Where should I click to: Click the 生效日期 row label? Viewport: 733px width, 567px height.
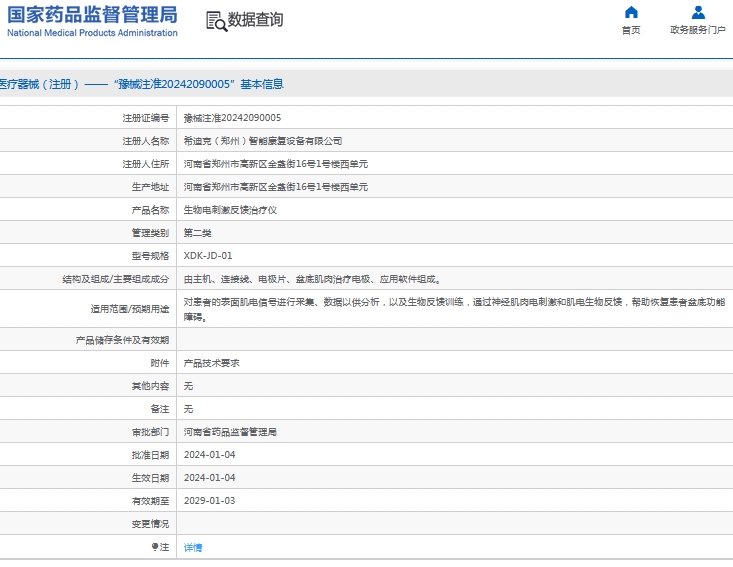(151, 478)
